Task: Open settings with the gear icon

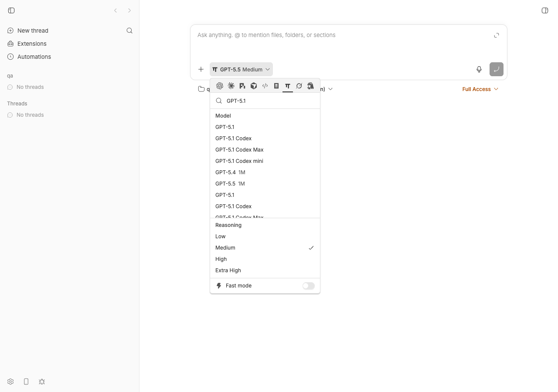Action: 10,382
